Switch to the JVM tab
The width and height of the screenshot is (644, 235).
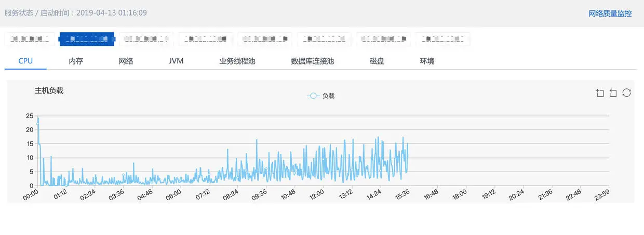point(176,61)
